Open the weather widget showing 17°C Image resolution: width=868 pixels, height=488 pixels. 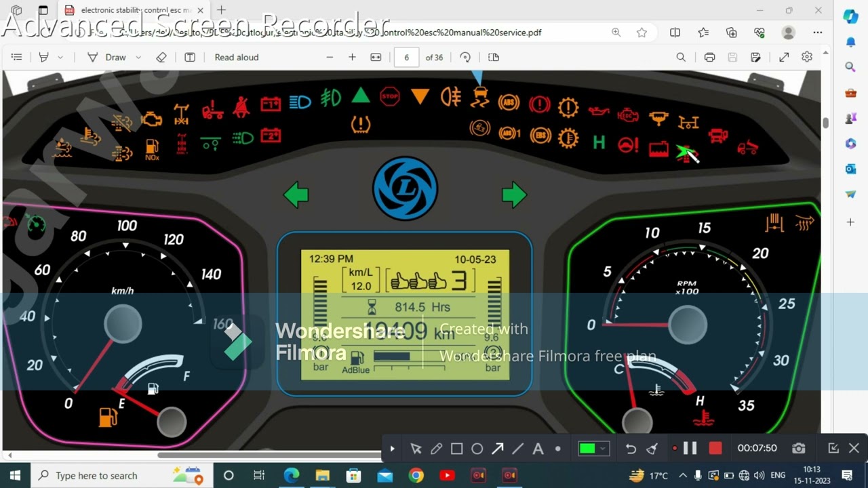[x=649, y=475]
